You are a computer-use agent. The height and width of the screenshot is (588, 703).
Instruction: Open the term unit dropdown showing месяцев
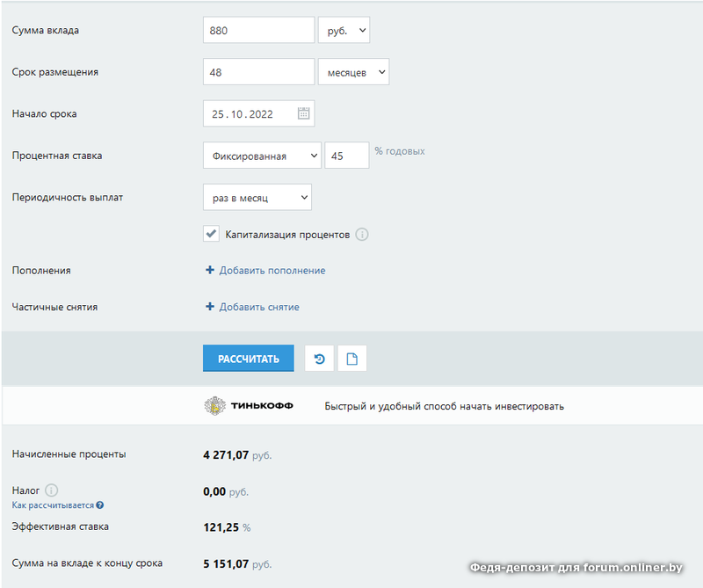tap(354, 72)
